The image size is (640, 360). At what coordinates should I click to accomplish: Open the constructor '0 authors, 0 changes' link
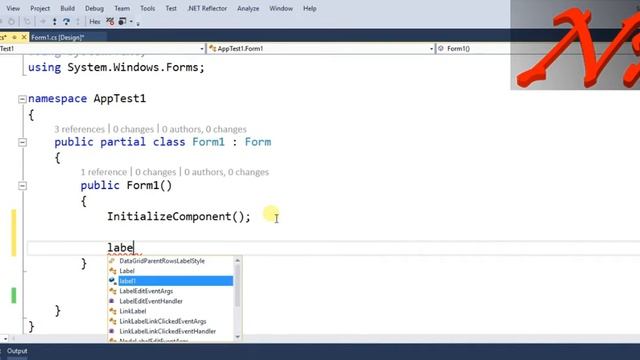coord(227,172)
